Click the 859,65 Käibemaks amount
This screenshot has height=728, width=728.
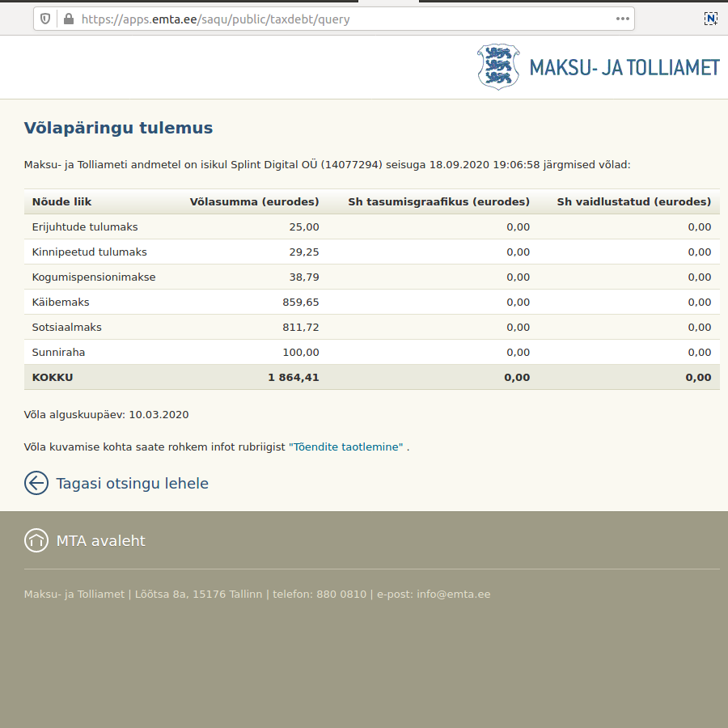301,303
